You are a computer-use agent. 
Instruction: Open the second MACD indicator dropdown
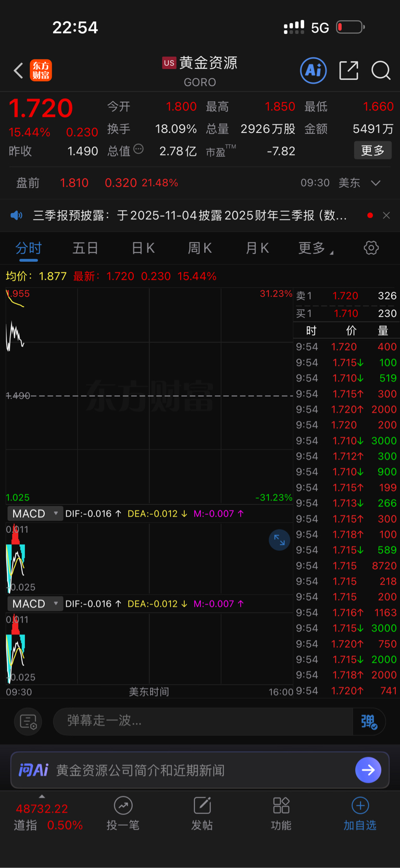[x=35, y=604]
